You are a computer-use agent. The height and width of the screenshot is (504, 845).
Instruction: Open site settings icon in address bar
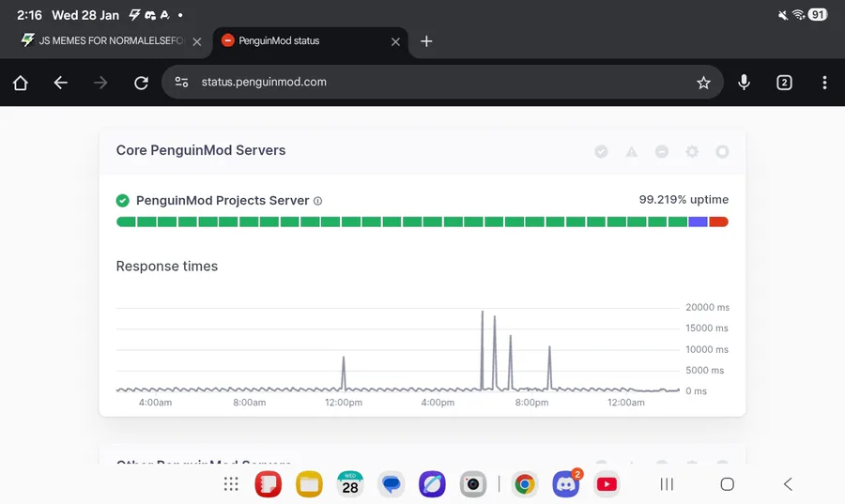pyautogui.click(x=181, y=82)
